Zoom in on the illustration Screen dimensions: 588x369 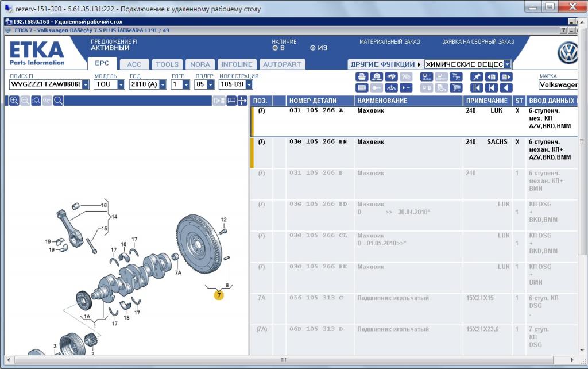(x=14, y=101)
